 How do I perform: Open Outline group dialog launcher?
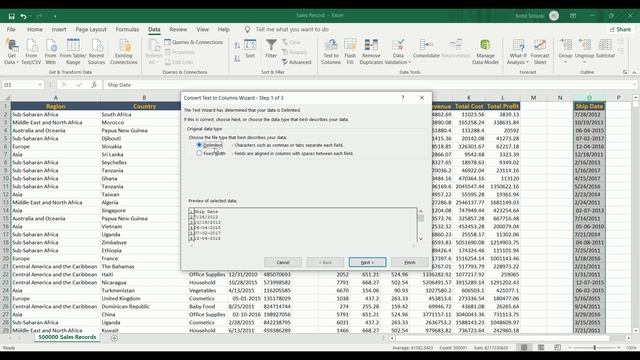point(625,72)
